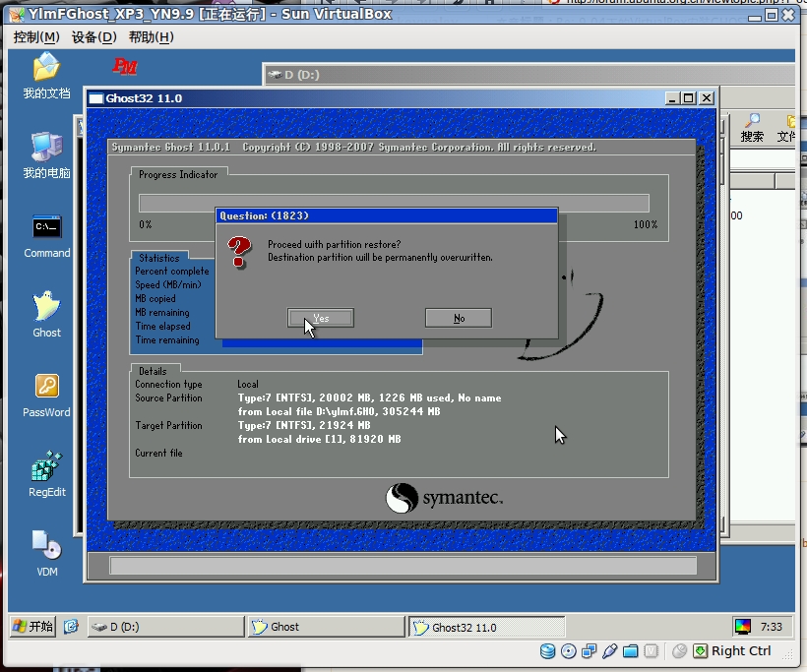Launch the red PM desktop shortcut
The width and height of the screenshot is (807, 672).
pyautogui.click(x=125, y=66)
